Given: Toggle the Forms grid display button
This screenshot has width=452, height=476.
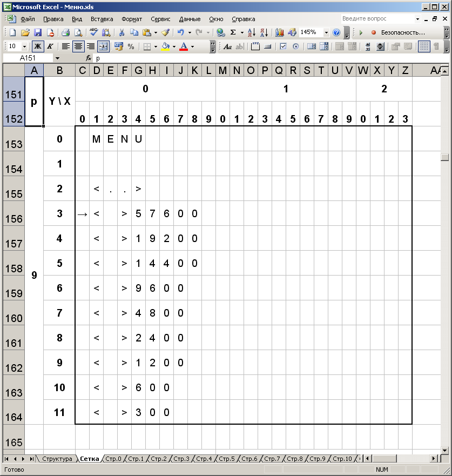Looking at the screenshot, I should click(x=424, y=46).
